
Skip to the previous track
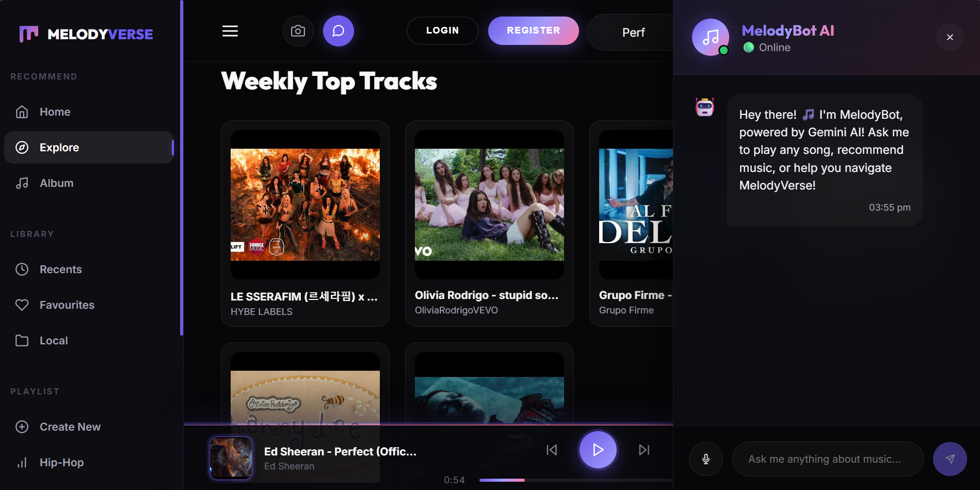552,450
